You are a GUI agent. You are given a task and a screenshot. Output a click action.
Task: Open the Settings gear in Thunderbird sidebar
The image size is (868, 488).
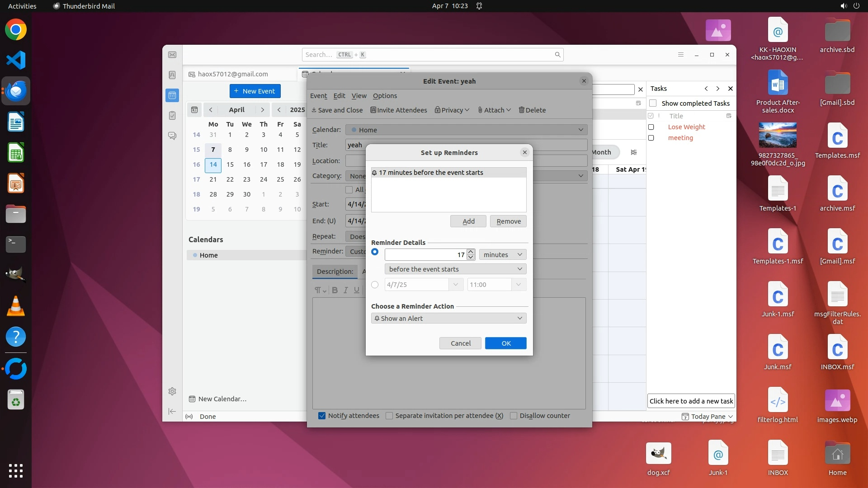(172, 391)
